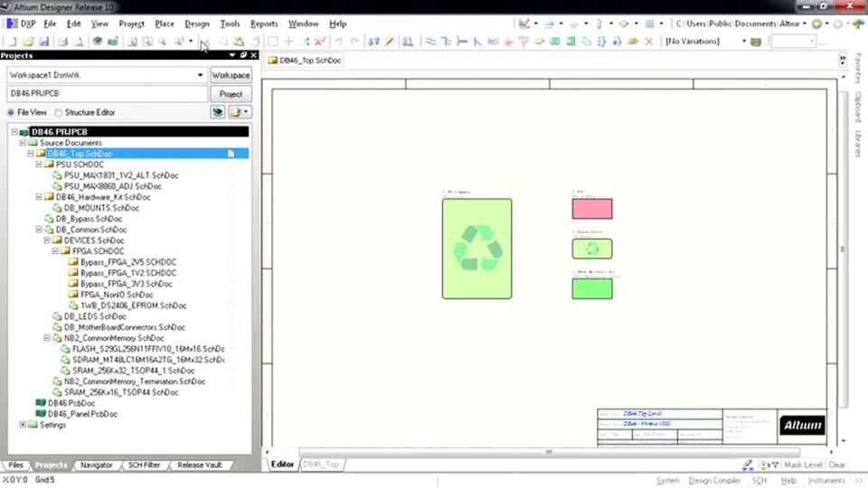
Task: Select the Place Wire tool
Action: pyautogui.click(x=430, y=42)
